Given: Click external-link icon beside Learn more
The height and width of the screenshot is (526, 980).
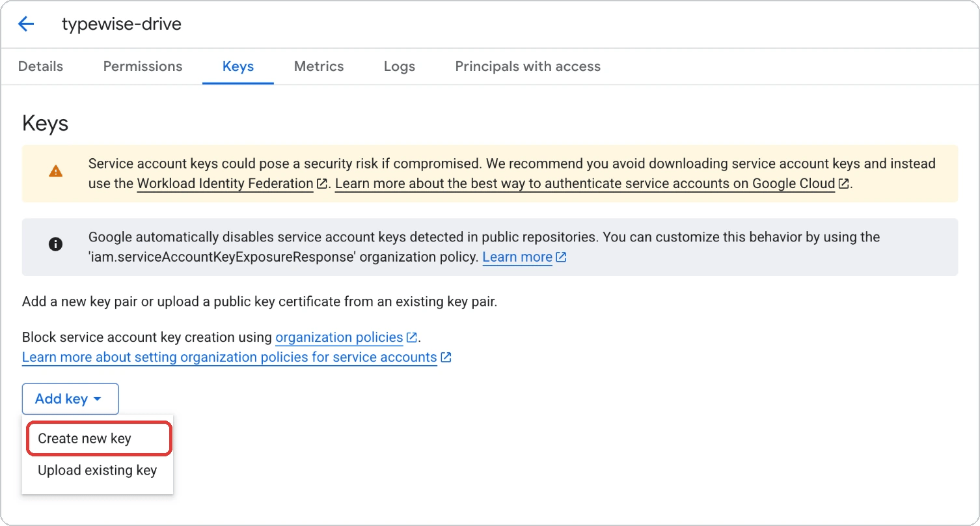Looking at the screenshot, I should (561, 257).
